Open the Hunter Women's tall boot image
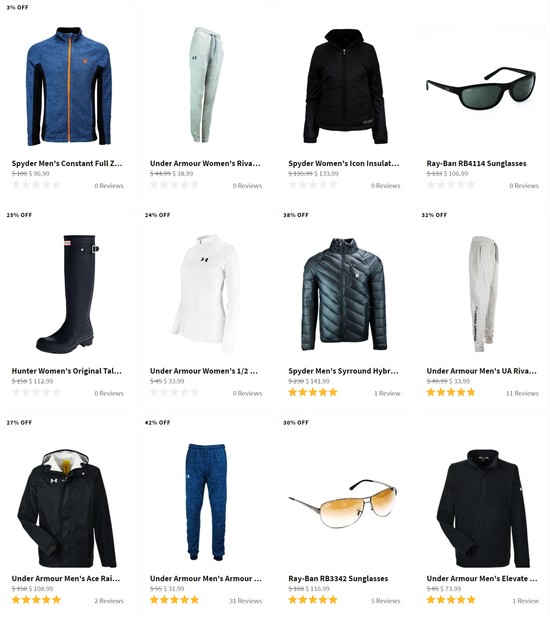This screenshot has height=621, width=550. [68, 294]
